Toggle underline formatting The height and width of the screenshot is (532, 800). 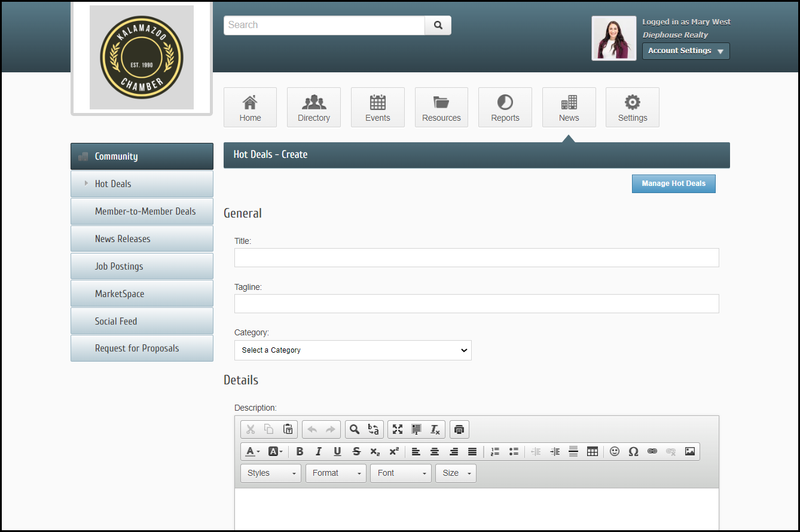[x=337, y=451]
